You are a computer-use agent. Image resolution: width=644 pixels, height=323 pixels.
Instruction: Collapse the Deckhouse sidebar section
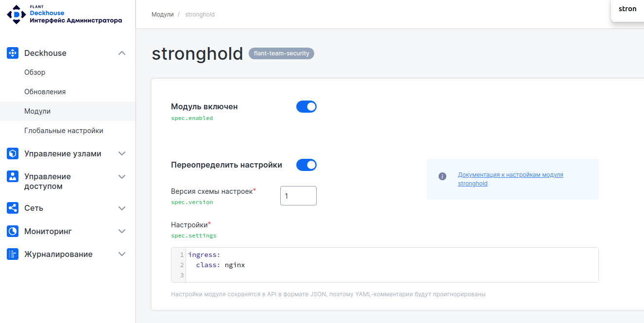click(122, 52)
